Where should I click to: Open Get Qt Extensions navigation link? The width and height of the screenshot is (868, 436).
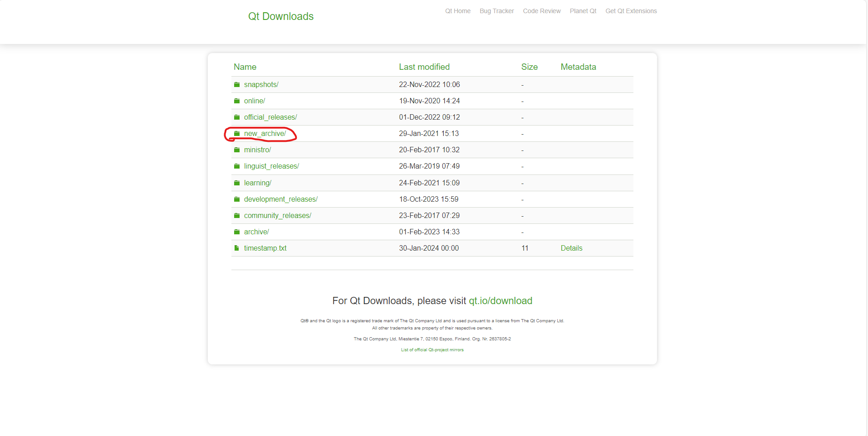click(631, 11)
